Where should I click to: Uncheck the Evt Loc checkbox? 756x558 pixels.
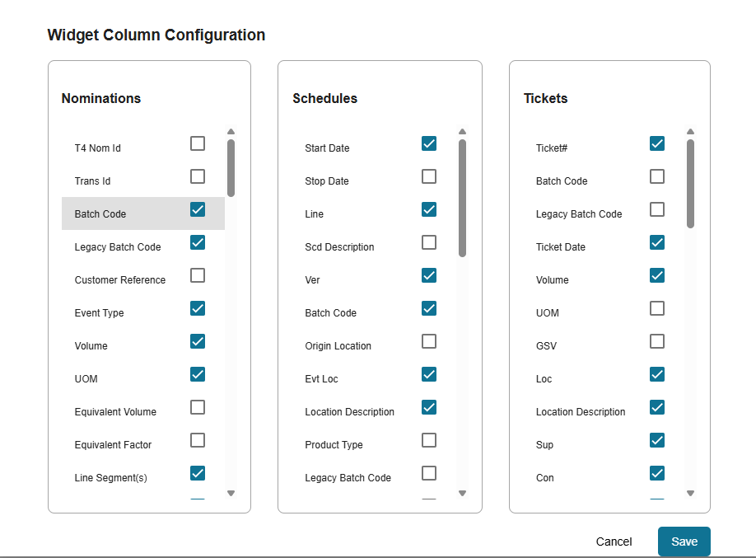[429, 375]
